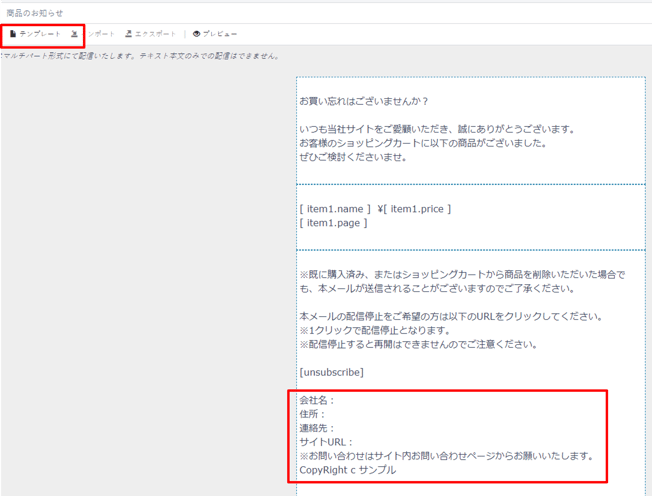Click the line starting 'いつも当社サイトをご愛顧'
The image size is (652, 496).
(437, 129)
